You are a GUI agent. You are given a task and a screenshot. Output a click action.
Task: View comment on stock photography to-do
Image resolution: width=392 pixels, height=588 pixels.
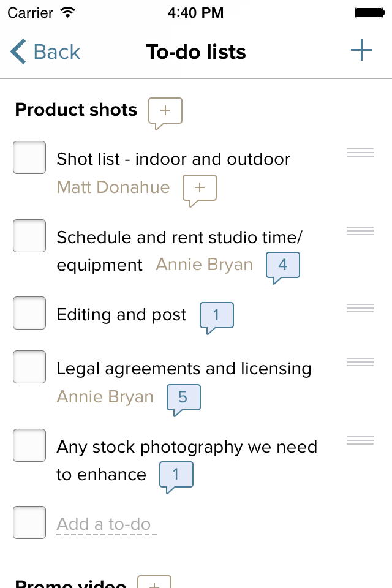[x=176, y=475]
